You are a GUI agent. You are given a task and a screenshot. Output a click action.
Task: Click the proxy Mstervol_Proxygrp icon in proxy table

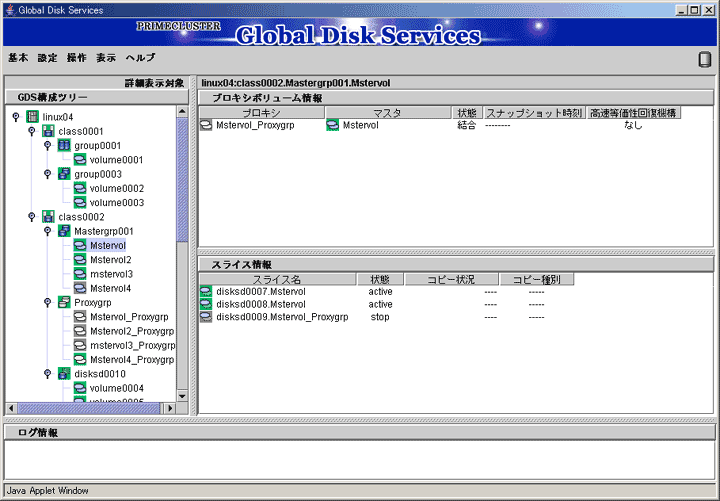(x=206, y=125)
